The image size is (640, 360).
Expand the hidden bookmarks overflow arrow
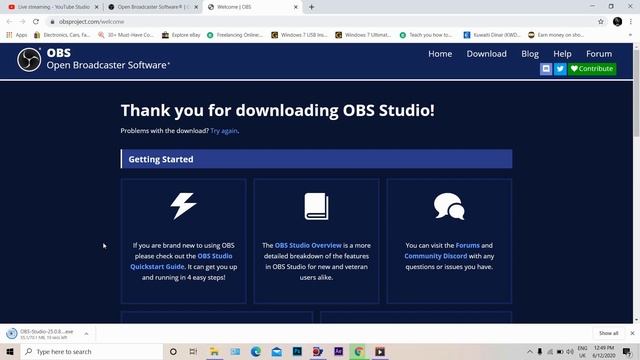(630, 35)
